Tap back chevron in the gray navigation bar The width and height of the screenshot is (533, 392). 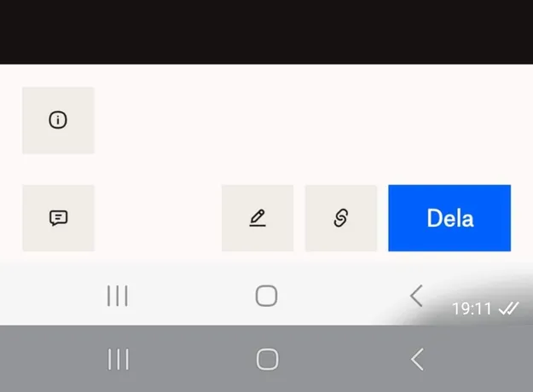tap(417, 359)
